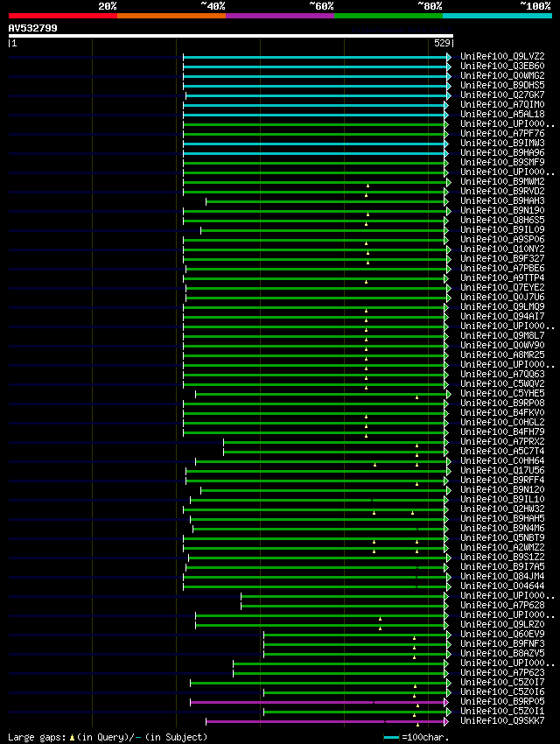
Task: Open the UniRef100_Q27GK7 entry
Action: pyautogui.click(x=502, y=95)
